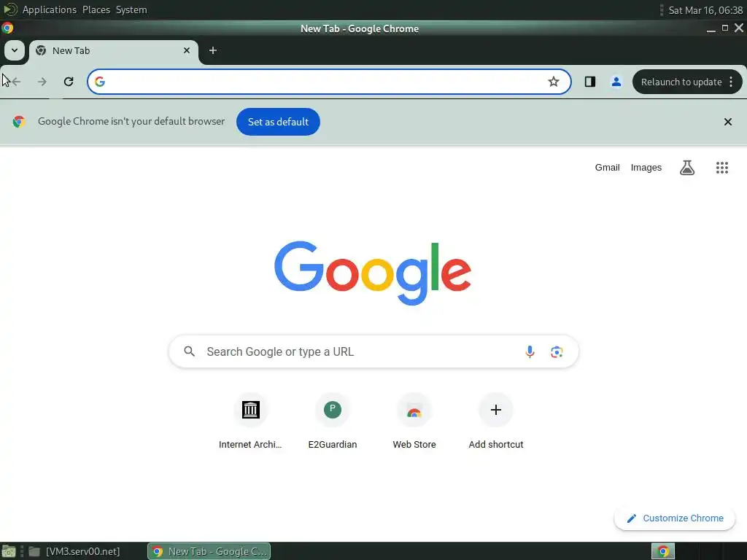Open the tab search dropdown arrow

point(15,50)
